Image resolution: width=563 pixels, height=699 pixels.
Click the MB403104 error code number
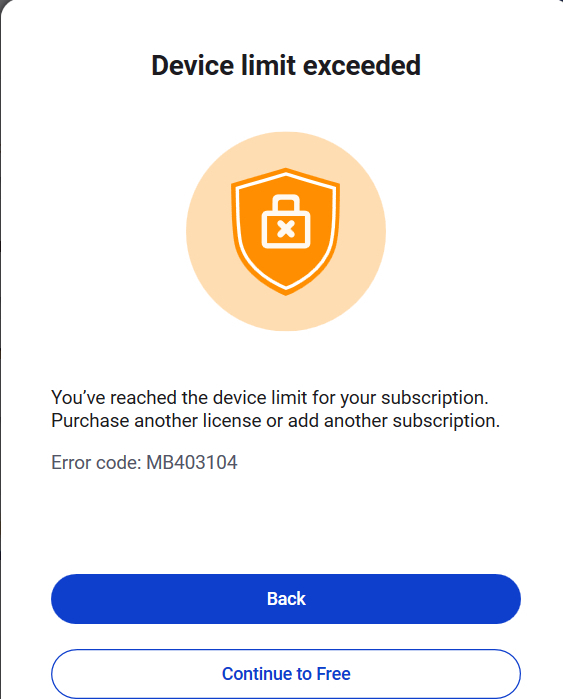pos(192,462)
